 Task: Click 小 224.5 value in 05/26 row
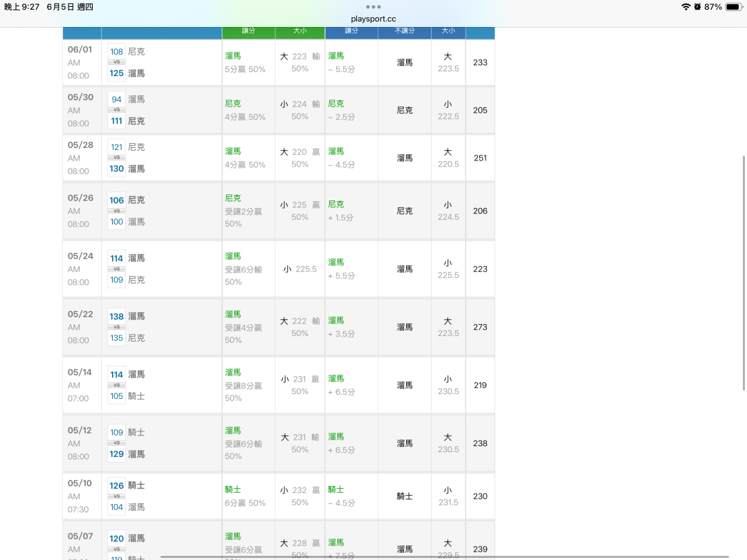[x=448, y=210]
